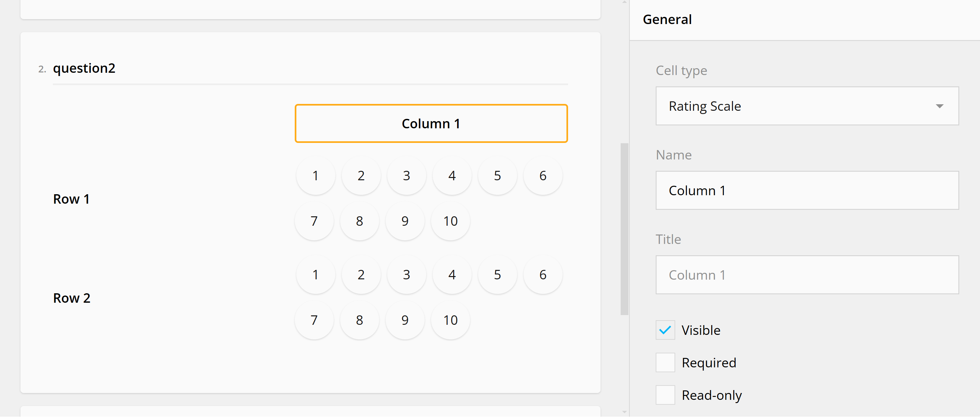Select rating 5 in Row 1
The width and height of the screenshot is (980, 418).
[497, 176]
